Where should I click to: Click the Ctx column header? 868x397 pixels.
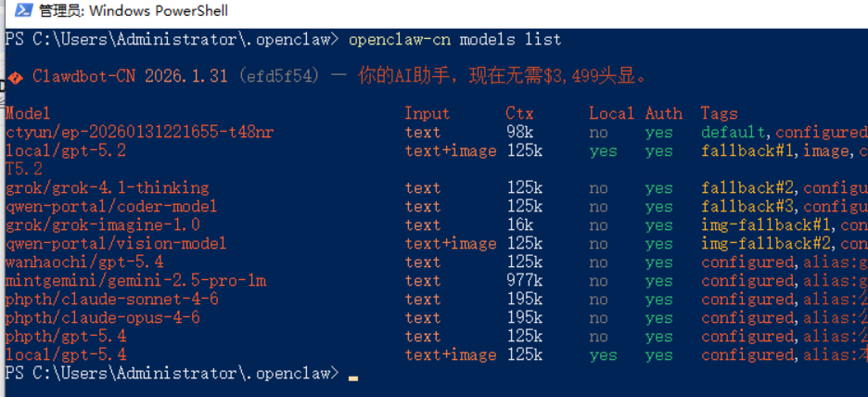[x=519, y=113]
